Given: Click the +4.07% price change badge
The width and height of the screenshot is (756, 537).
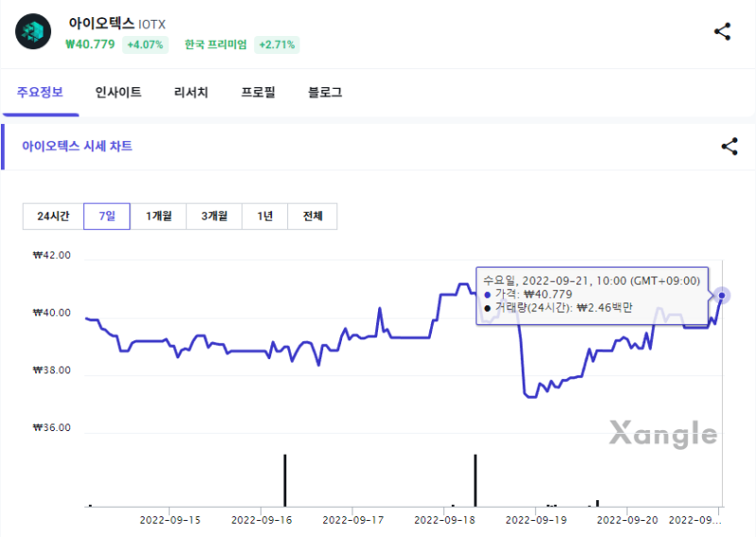Looking at the screenshot, I should 146,44.
